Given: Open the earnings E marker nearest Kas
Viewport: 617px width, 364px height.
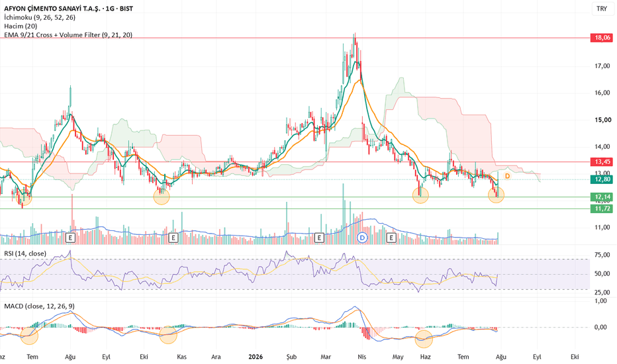Looking at the screenshot, I should (173, 238).
